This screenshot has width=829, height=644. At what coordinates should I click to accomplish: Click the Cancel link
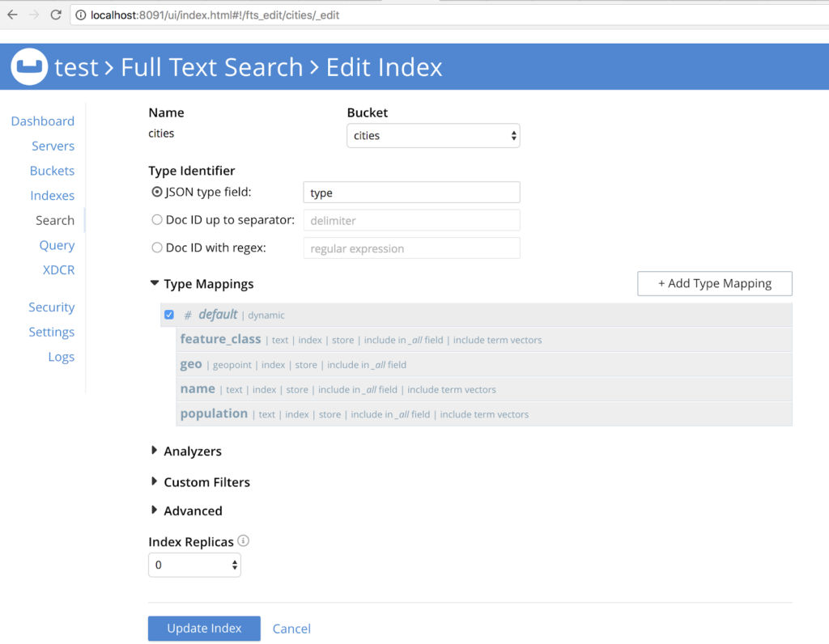(291, 629)
